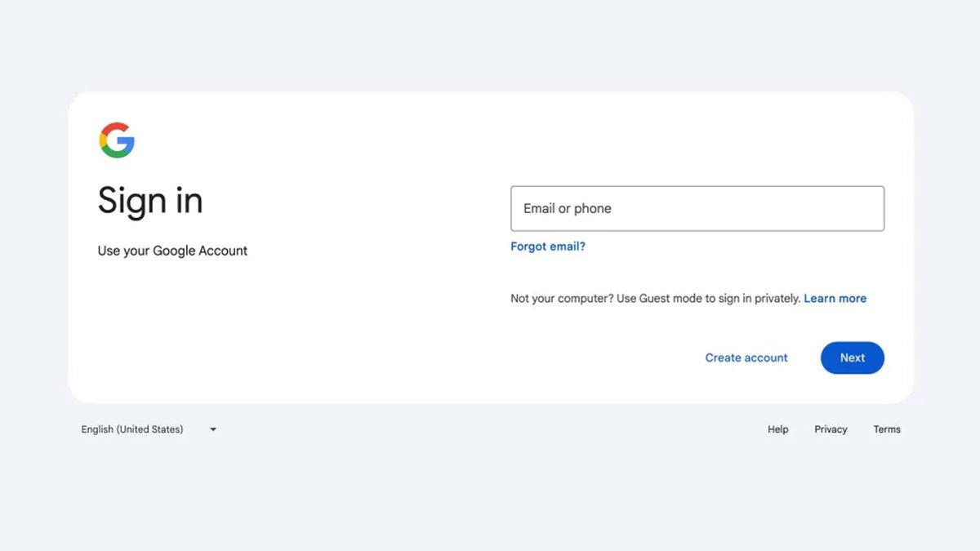Click the dropdown arrow beside the language selector
Image resolution: width=980 pixels, height=551 pixels.
pyautogui.click(x=212, y=429)
